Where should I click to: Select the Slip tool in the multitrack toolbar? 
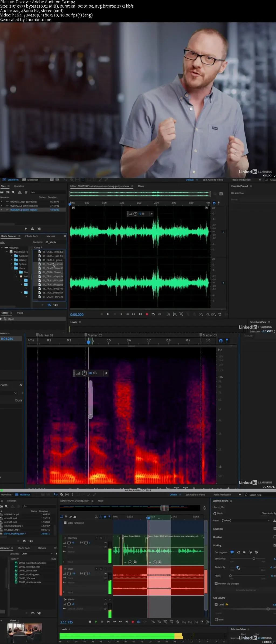[x=67, y=495]
